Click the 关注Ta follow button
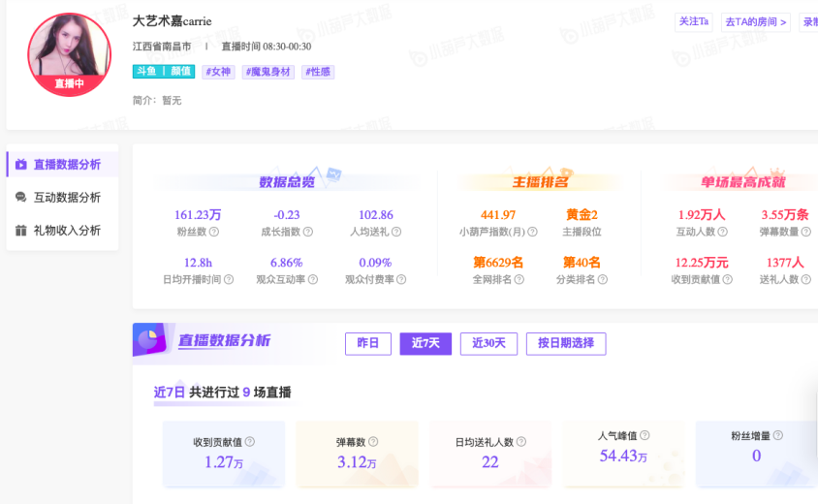Viewport: 818px width, 504px height. point(694,22)
